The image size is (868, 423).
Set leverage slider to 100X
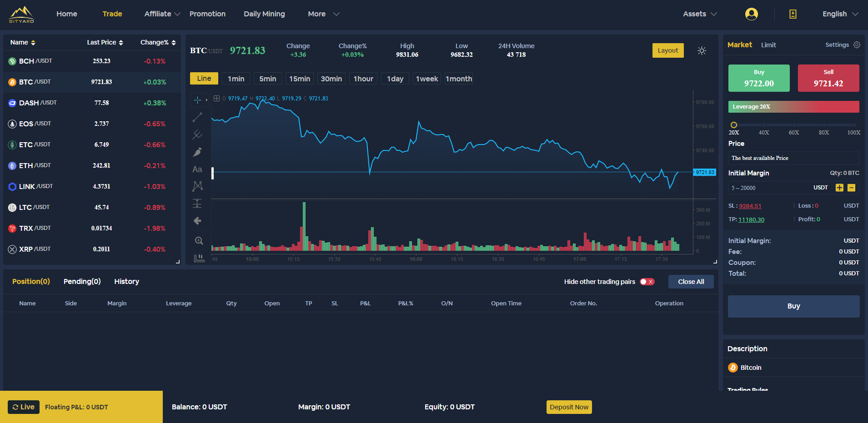(x=854, y=125)
